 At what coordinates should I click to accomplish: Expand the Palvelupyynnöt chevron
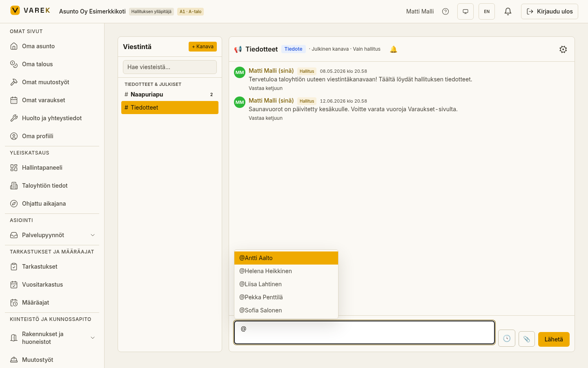click(93, 235)
